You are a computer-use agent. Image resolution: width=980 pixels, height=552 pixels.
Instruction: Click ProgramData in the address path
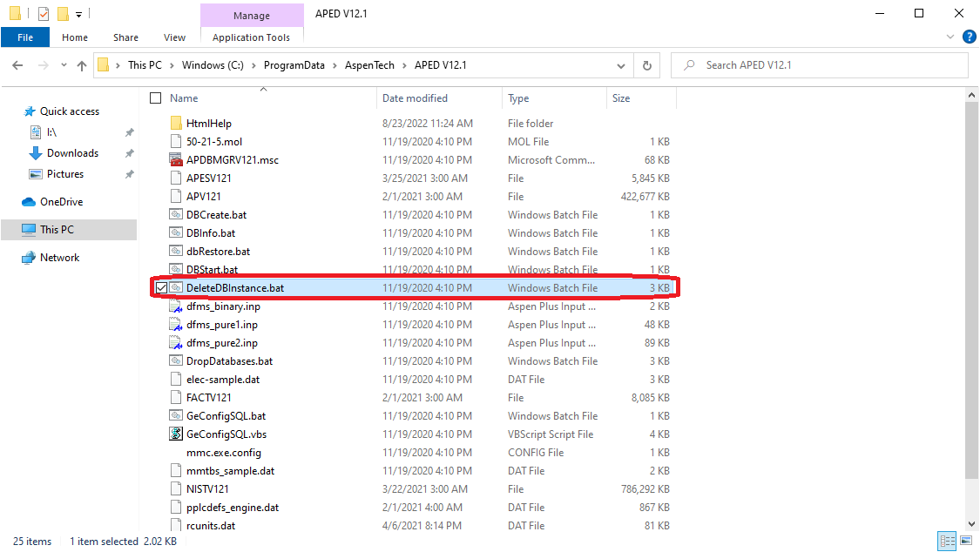pyautogui.click(x=294, y=65)
